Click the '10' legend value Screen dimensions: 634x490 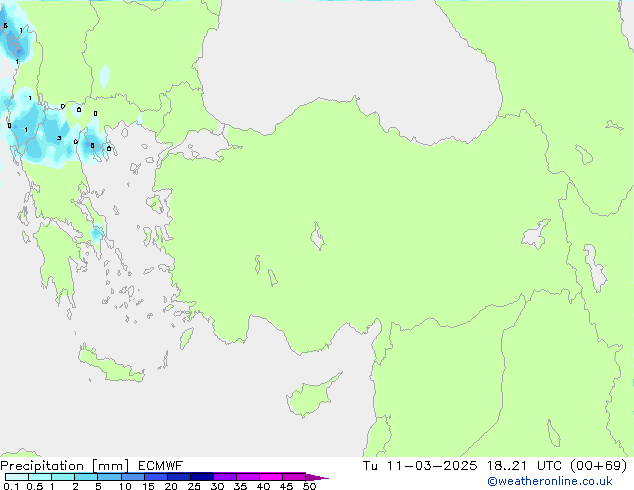125,486
